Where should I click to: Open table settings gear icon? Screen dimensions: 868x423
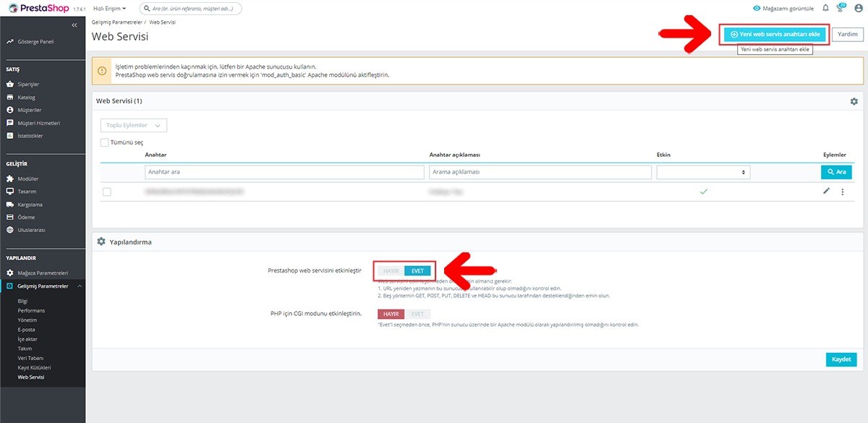click(x=854, y=102)
